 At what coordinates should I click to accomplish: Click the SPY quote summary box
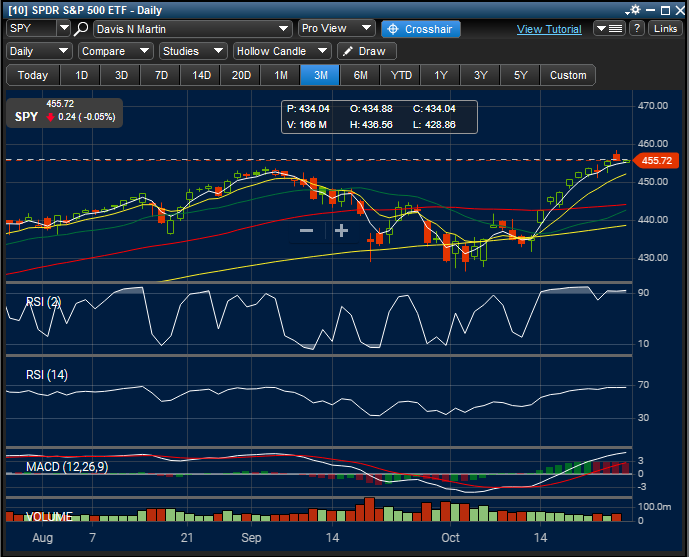65,113
